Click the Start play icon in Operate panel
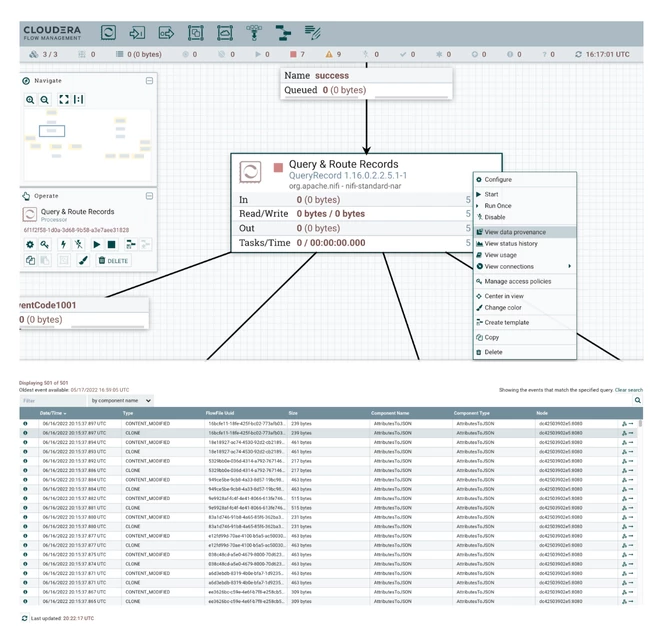 [96, 244]
